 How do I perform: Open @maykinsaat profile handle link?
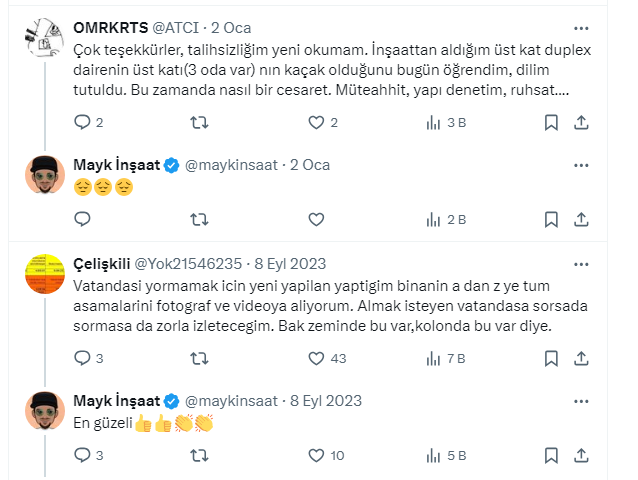(x=233, y=164)
